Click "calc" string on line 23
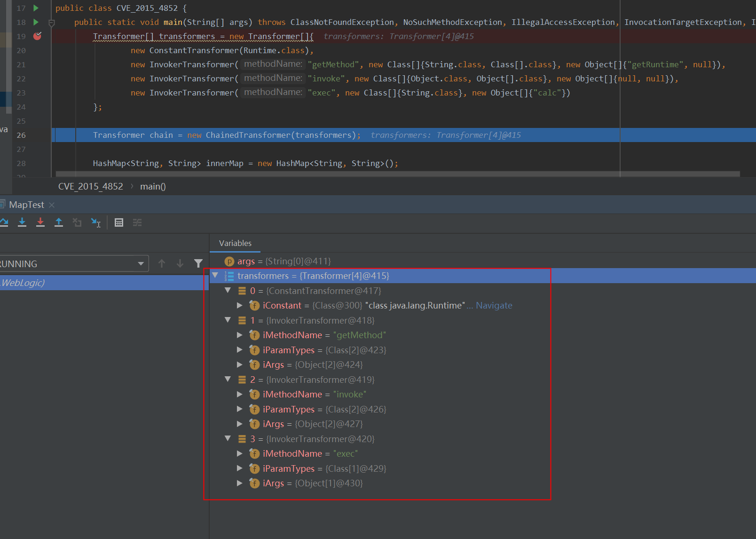The image size is (756, 539). (x=547, y=93)
